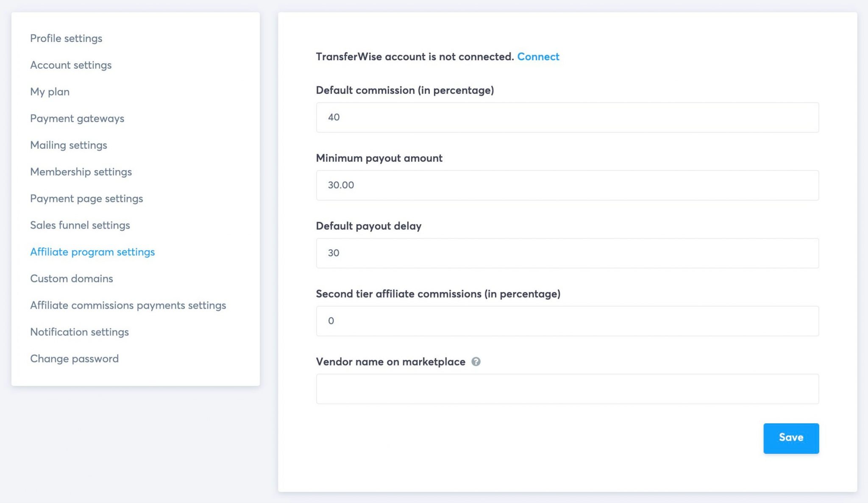Open Sales funnel settings
Screen dimensions: 868x503
point(80,225)
